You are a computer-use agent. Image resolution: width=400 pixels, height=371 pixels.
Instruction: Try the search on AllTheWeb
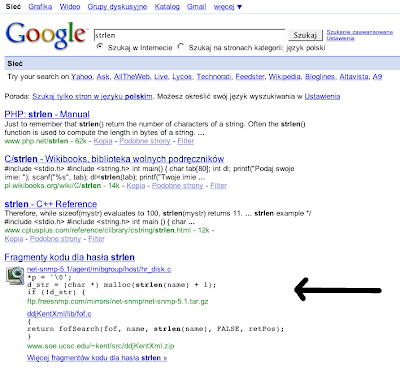[x=132, y=77]
